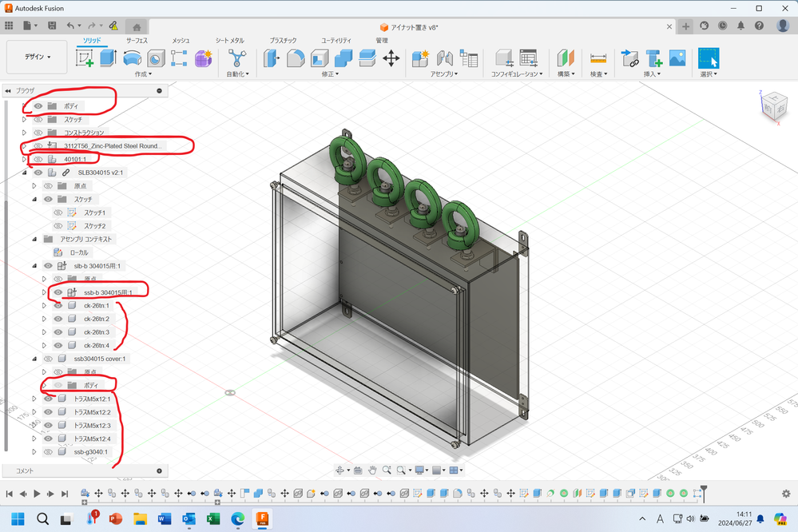
Task: Switch to the サーフェス tab
Action: (139, 40)
